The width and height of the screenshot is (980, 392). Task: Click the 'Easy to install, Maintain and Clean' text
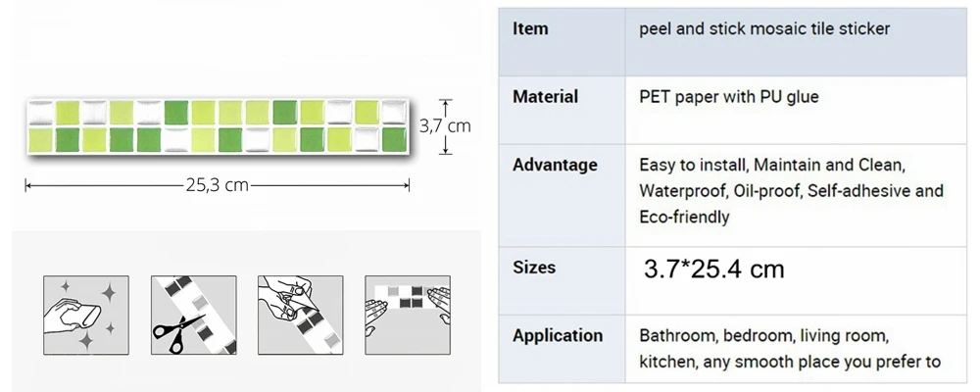pyautogui.click(x=772, y=165)
